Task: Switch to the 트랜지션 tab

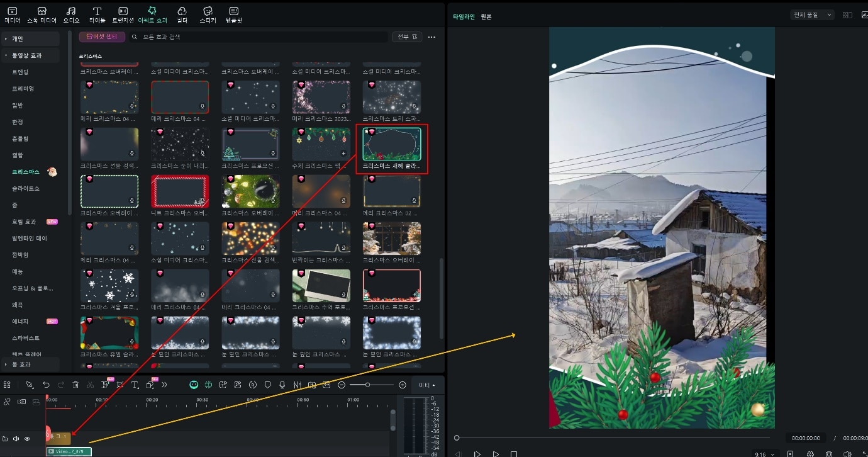Action: point(123,14)
